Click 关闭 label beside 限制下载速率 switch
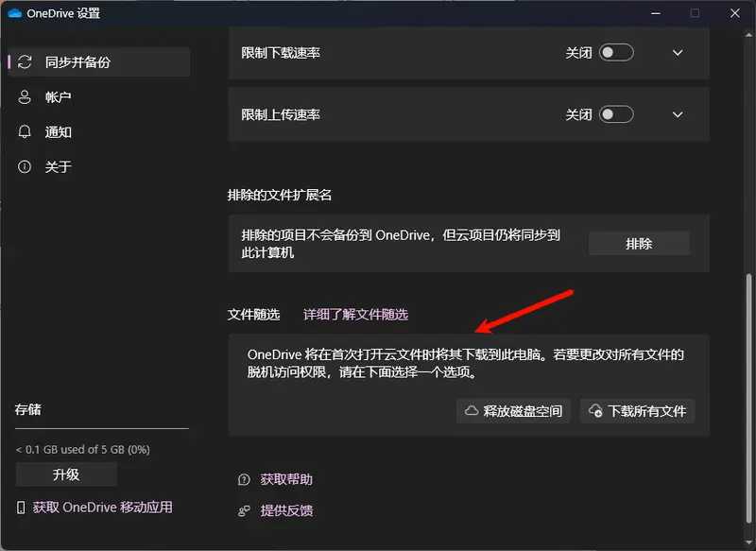The height and width of the screenshot is (551, 756). coord(578,53)
